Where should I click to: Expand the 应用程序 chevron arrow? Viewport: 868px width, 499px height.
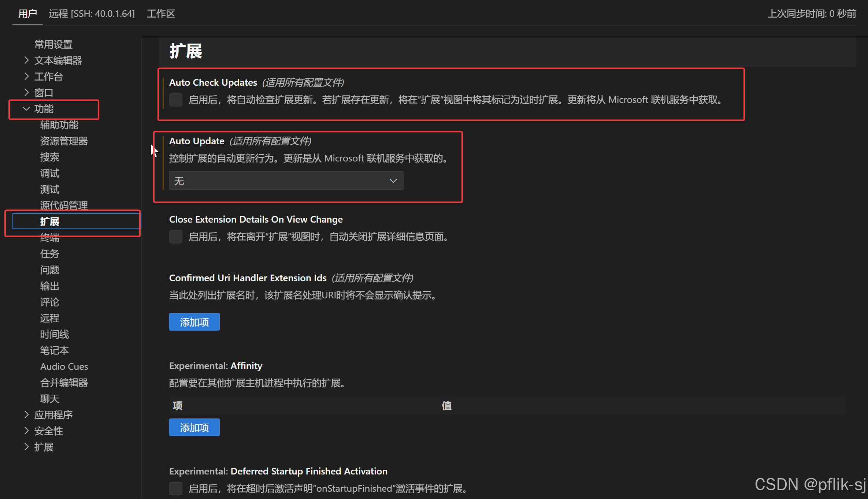[26, 414]
